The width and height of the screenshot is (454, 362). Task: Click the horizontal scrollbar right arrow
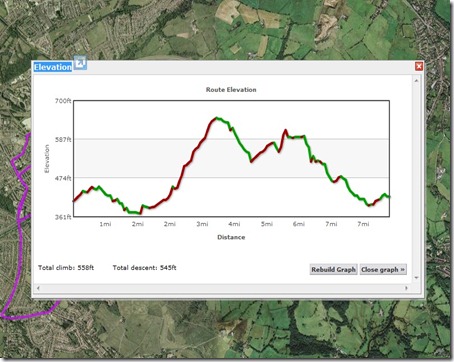pos(406,288)
